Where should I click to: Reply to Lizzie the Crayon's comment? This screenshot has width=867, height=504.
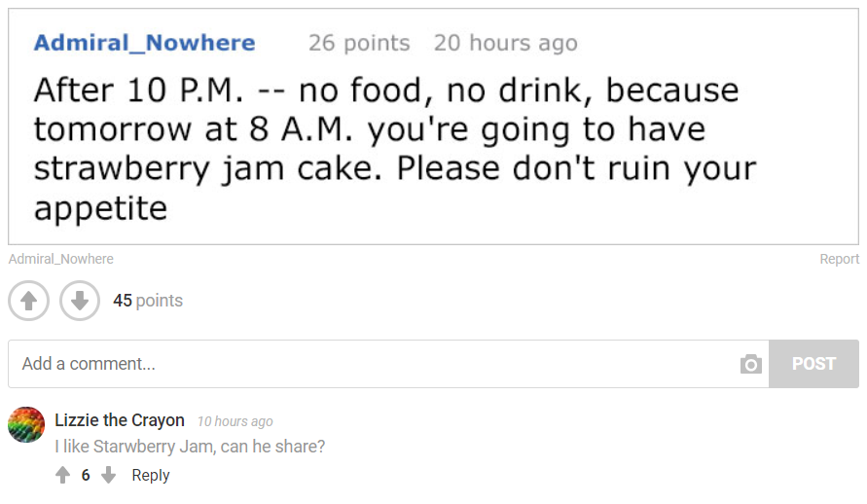point(151,475)
